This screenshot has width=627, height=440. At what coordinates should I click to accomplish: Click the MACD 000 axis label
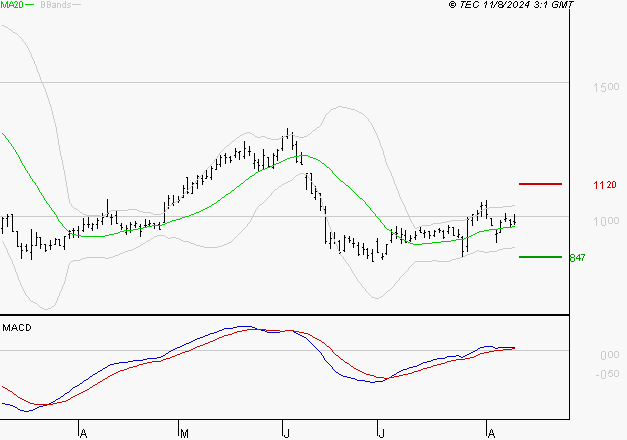609,355
